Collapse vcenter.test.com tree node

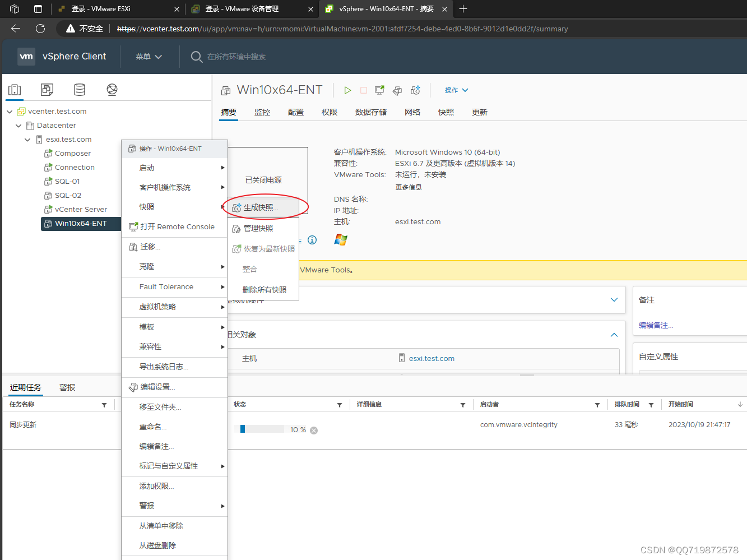[x=10, y=112]
